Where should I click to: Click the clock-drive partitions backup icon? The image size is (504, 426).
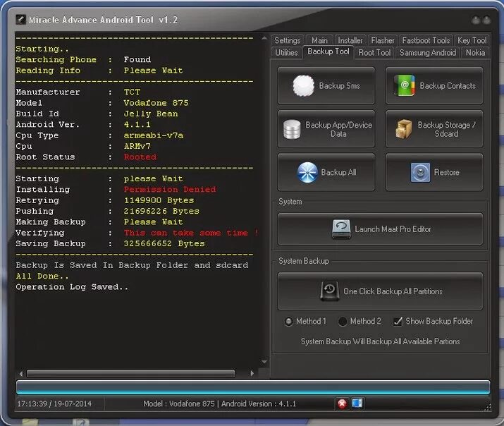pos(329,291)
